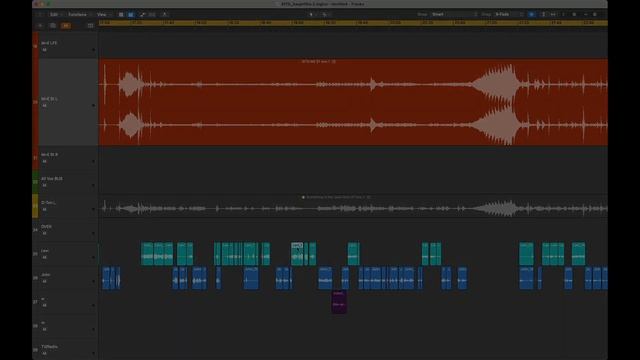Open the arrow menu on MnE St L track
Viewport: 640px width, 360px height.
[93, 106]
